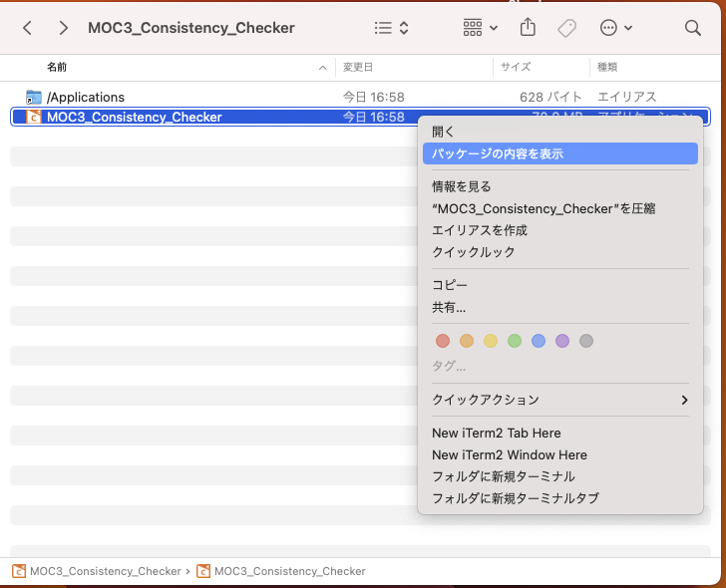Select the /Applications row name
This screenshot has height=588, width=726.
[86, 97]
